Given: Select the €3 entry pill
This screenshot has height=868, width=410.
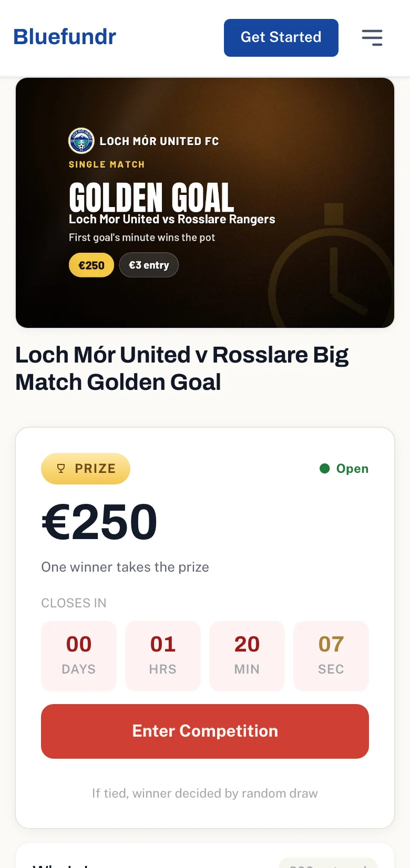Looking at the screenshot, I should [149, 265].
